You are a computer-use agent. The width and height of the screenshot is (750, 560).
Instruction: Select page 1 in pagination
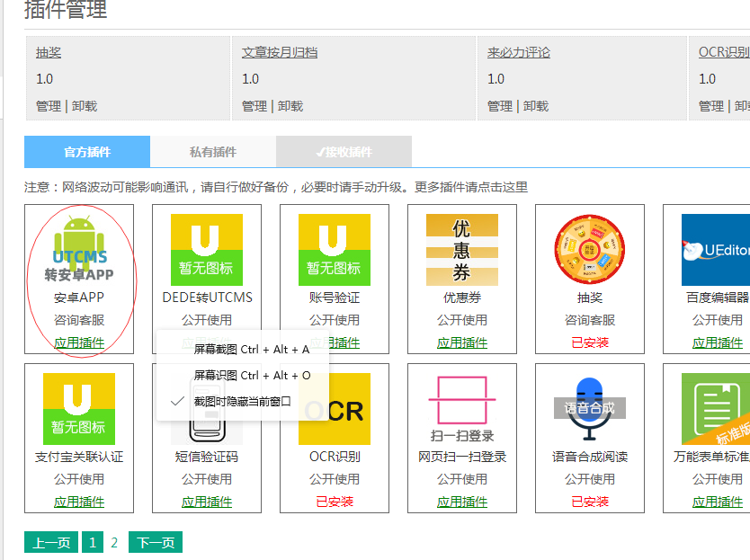pyautogui.click(x=93, y=542)
